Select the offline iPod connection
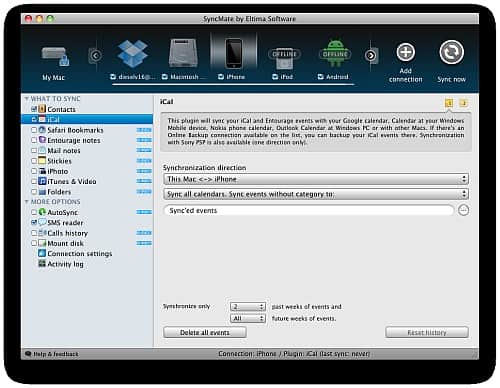500x388 pixels. tap(284, 58)
